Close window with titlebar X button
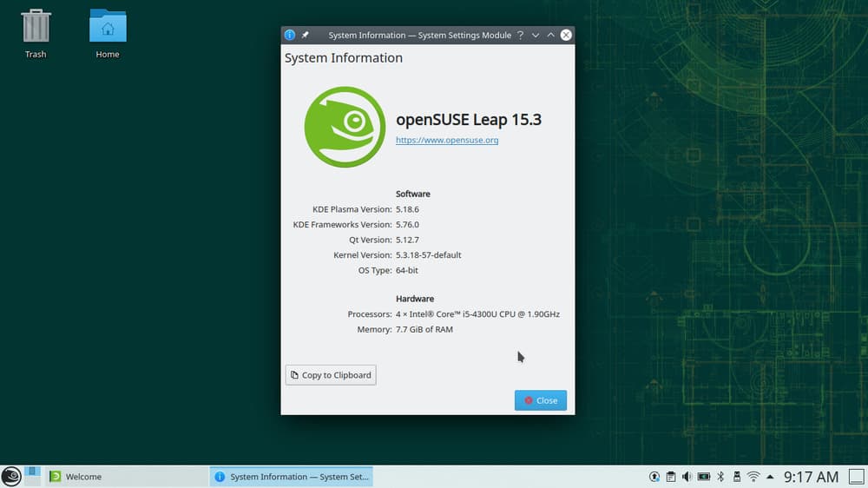Screen dimensions: 868x488 point(566,35)
